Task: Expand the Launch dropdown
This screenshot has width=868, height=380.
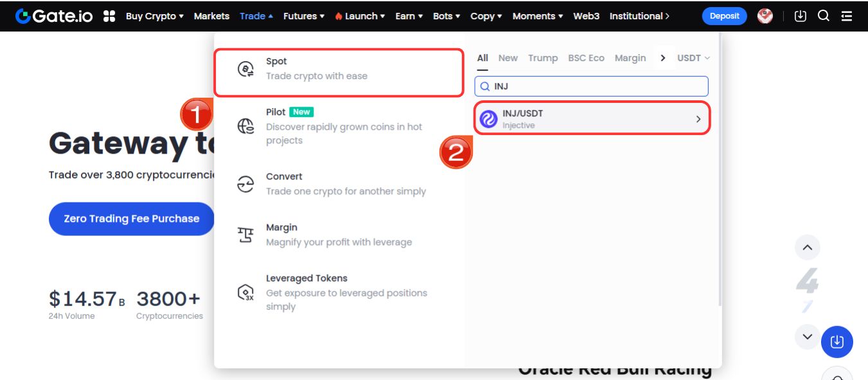Action: tap(360, 16)
